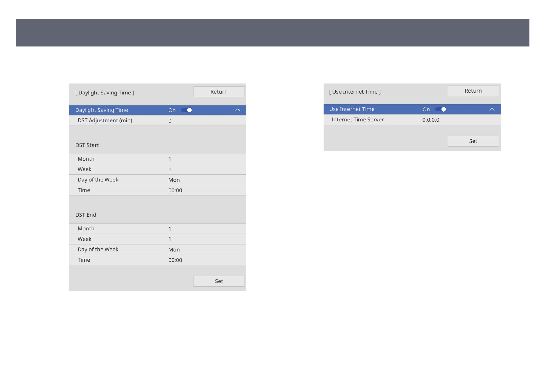Click Return in Use Internet Time panel
This screenshot has width=554, height=392.
(473, 91)
